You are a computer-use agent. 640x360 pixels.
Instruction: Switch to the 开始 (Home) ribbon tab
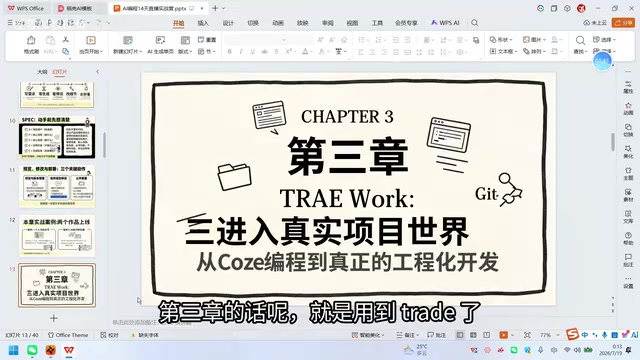178,23
